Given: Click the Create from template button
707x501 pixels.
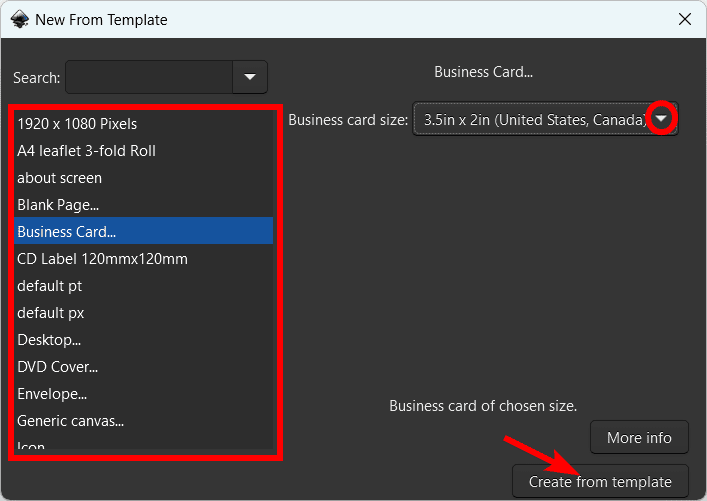Looking at the screenshot, I should coord(600,482).
